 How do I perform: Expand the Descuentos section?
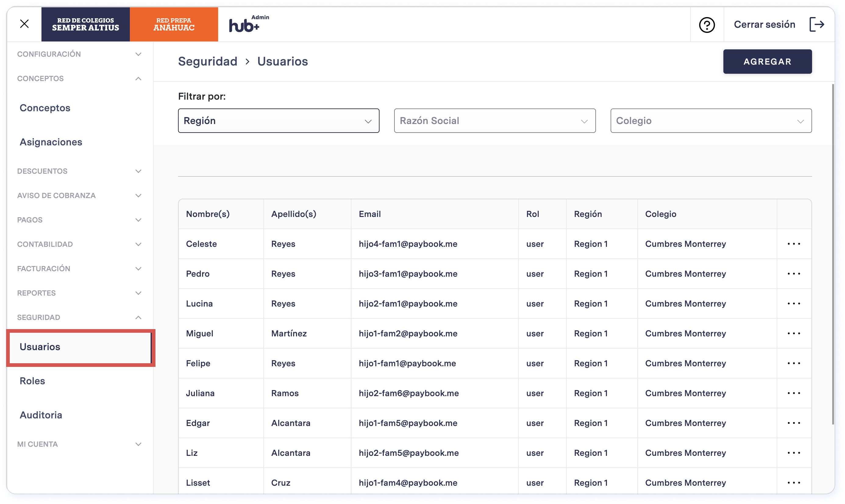80,171
